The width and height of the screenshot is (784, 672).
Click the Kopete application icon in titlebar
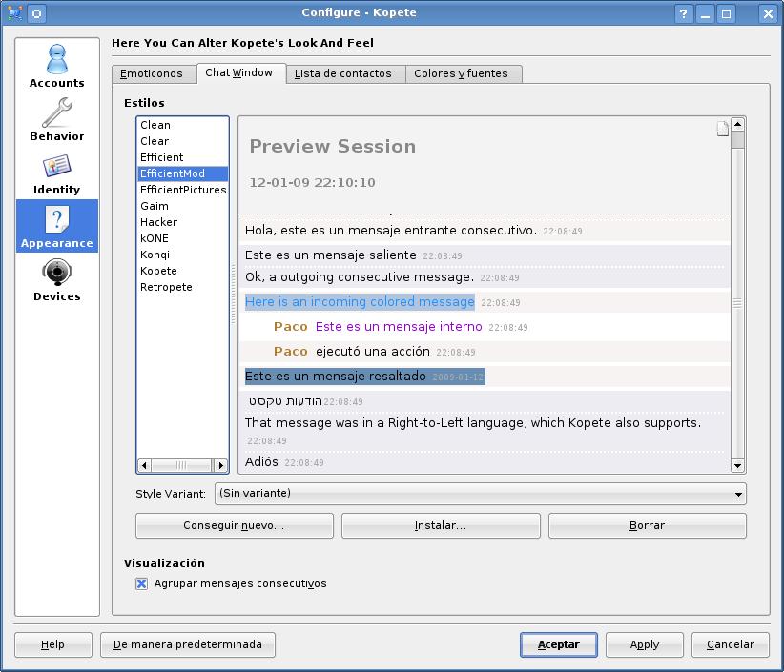(14, 12)
